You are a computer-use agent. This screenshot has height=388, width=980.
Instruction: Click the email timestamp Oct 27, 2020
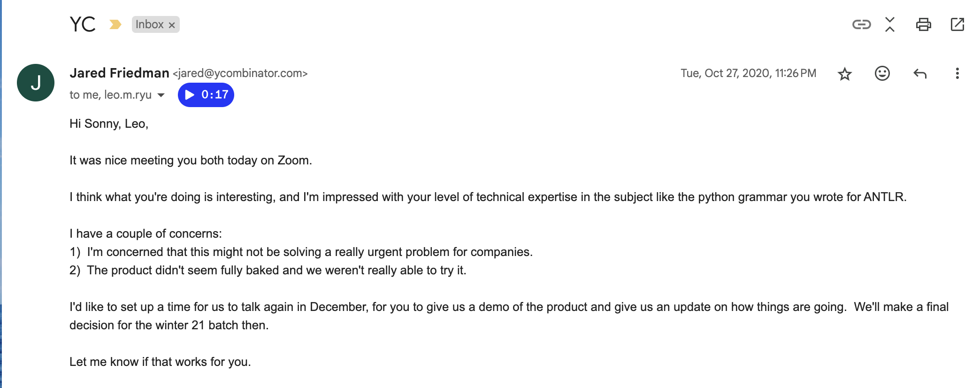click(748, 73)
